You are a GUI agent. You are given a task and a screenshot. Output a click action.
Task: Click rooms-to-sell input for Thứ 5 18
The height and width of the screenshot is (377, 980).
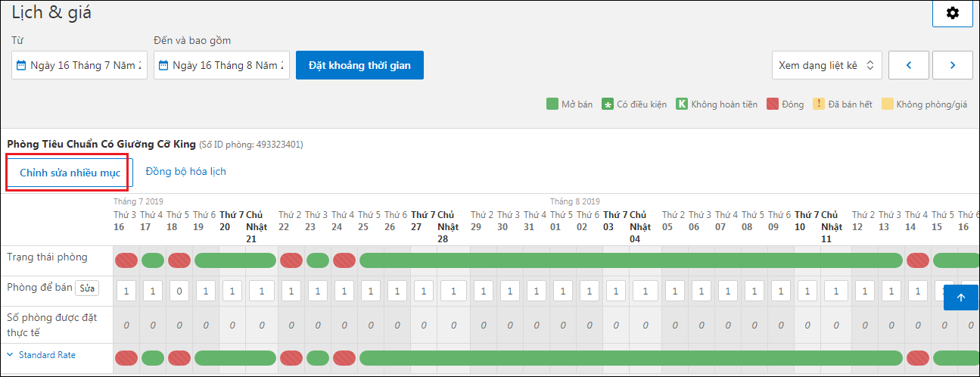click(179, 291)
